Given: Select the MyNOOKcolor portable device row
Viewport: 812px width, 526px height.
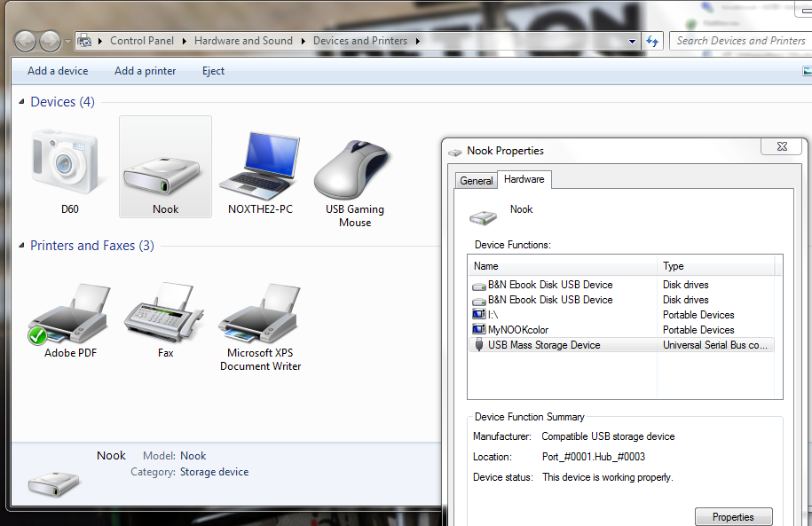Looking at the screenshot, I should pos(621,329).
